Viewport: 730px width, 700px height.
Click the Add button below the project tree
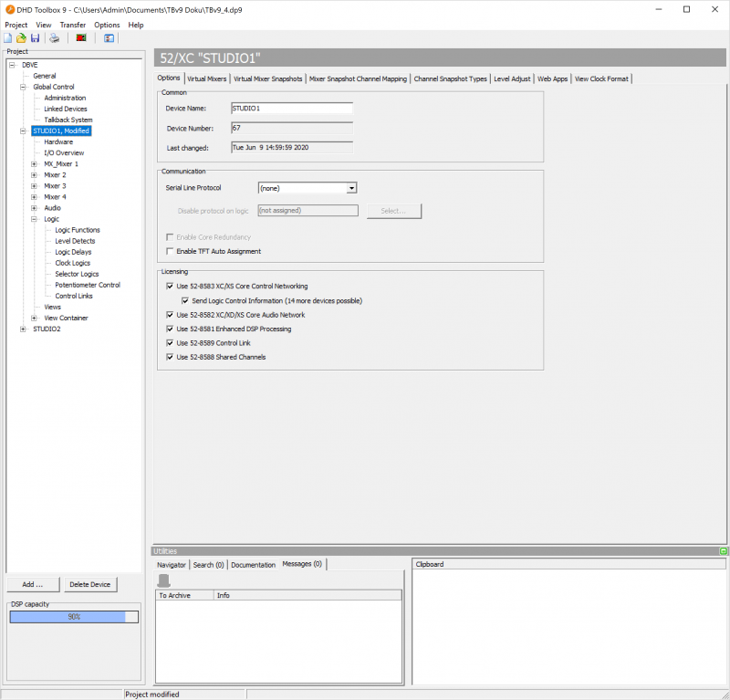point(33,584)
